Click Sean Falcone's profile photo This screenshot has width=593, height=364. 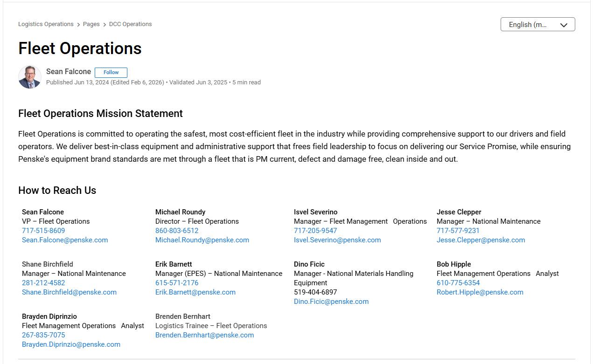tap(30, 77)
